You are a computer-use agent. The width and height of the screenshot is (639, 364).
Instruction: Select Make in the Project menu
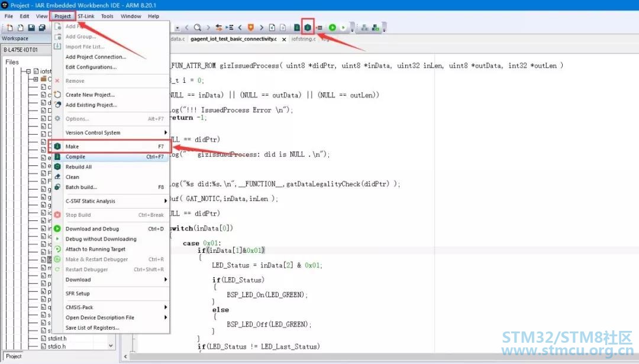[111, 147]
